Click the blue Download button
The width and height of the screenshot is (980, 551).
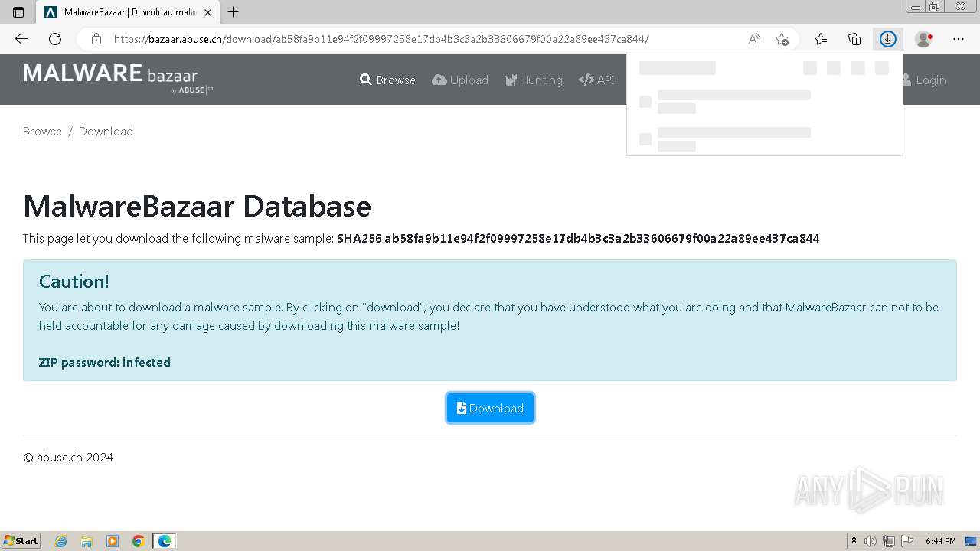coord(490,408)
